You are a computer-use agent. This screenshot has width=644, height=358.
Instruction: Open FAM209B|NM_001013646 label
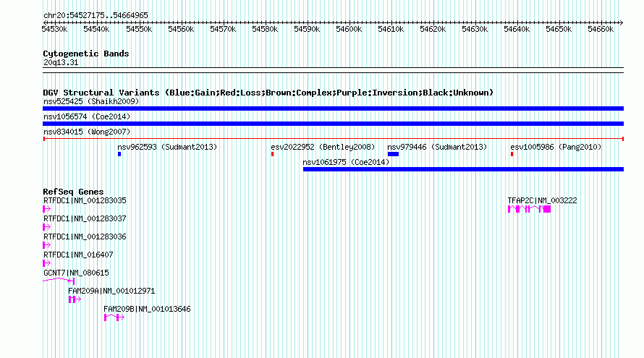point(147,309)
